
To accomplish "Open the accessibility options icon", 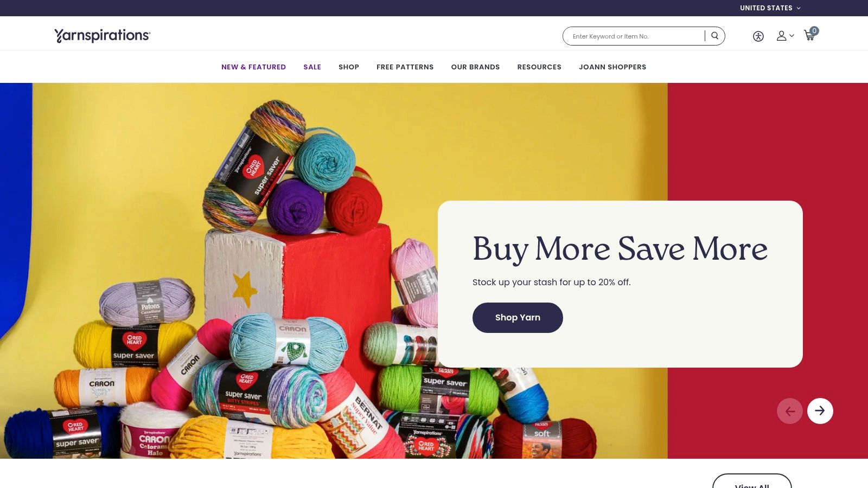I will point(758,36).
